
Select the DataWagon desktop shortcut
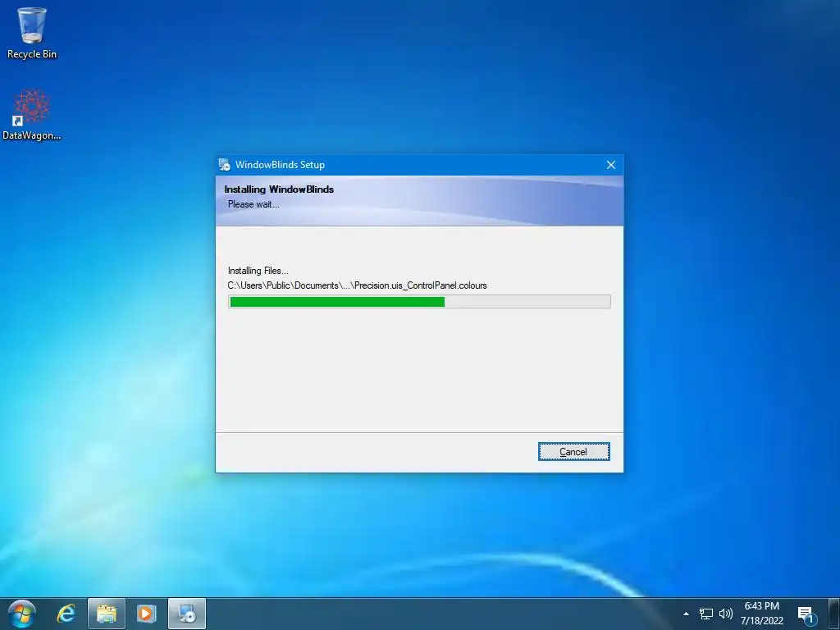(x=32, y=115)
